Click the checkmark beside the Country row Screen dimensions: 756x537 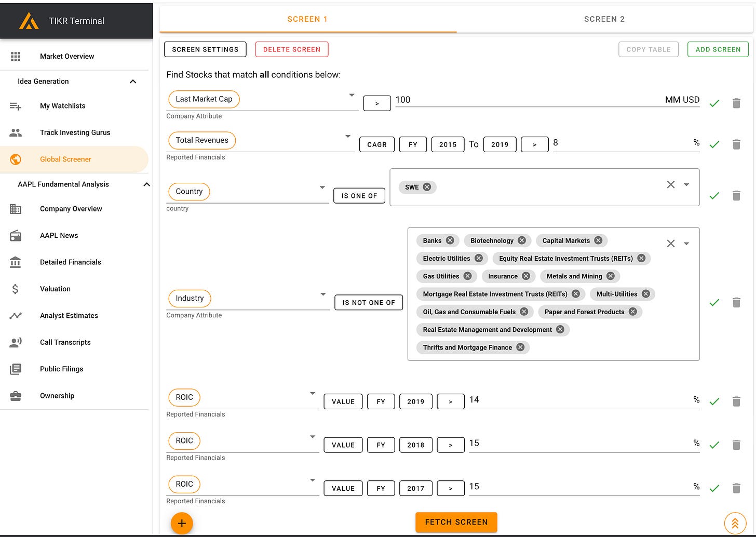(714, 196)
